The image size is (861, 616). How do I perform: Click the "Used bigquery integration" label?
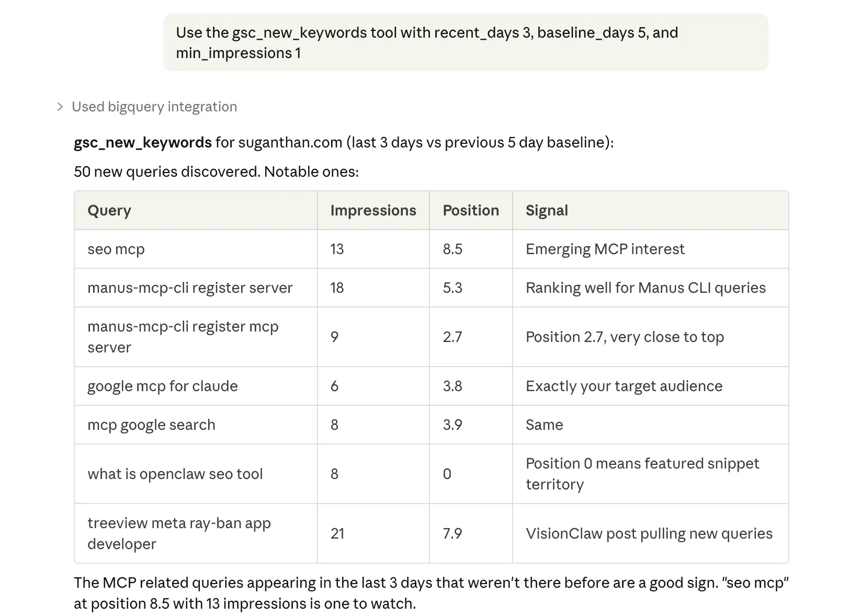click(154, 107)
